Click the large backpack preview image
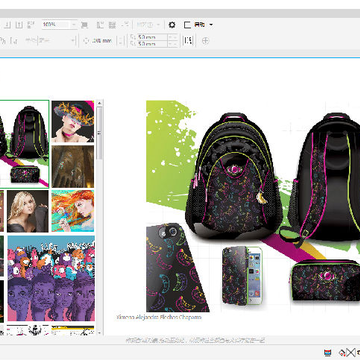360x360 pixels. pyautogui.click(x=253, y=206)
